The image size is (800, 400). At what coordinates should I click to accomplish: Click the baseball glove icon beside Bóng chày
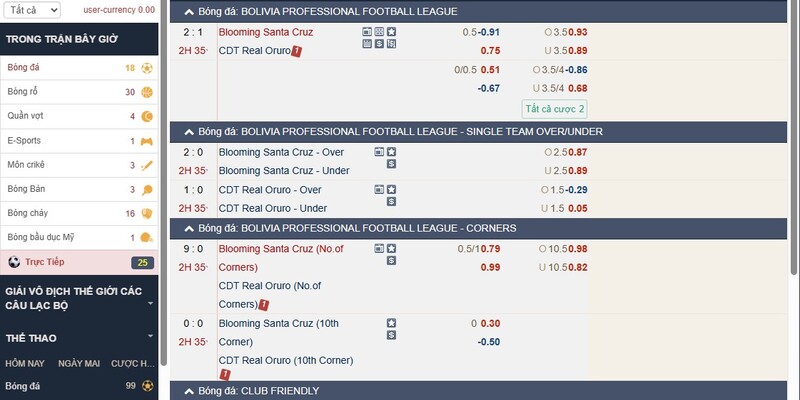click(x=147, y=214)
